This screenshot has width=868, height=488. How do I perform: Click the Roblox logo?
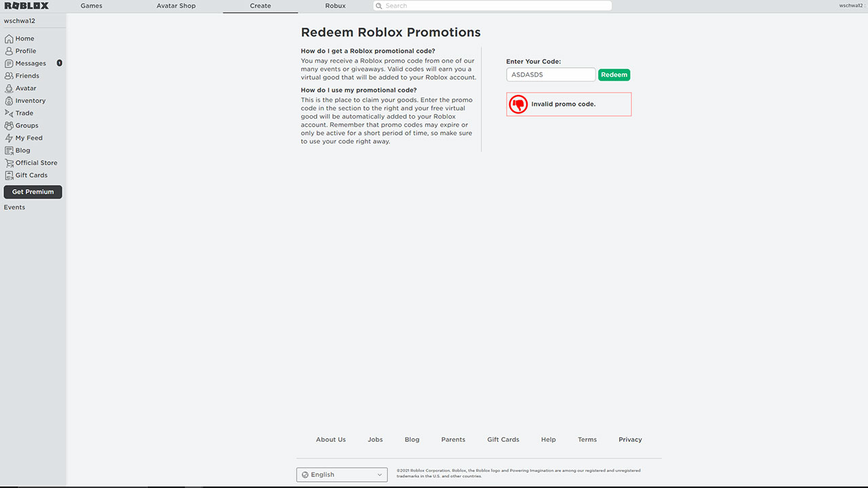click(x=26, y=5)
